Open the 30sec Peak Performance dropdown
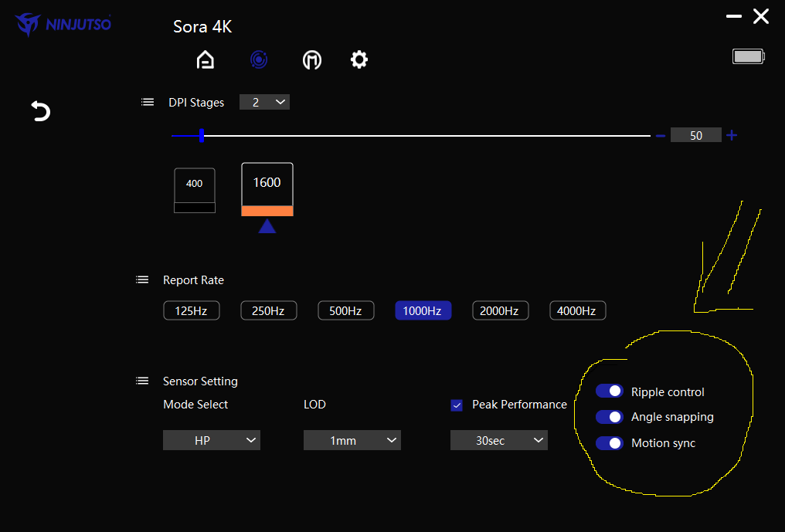Screen dimensions: 785x532 click(498, 440)
